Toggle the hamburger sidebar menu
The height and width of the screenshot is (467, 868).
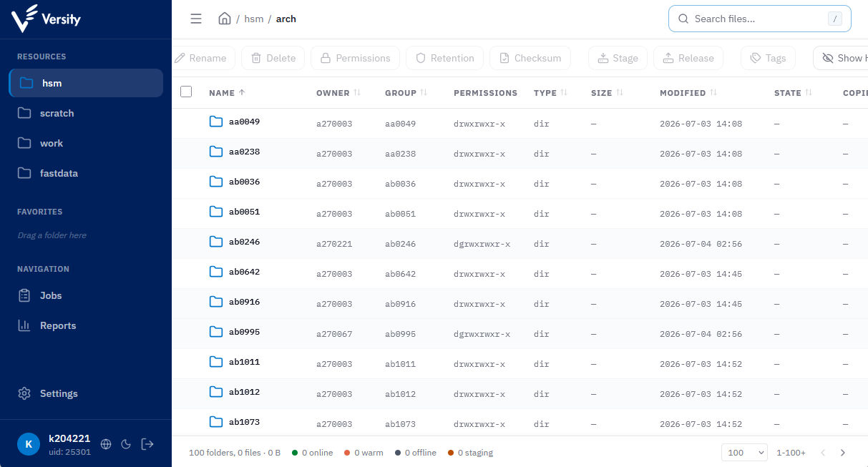tap(196, 19)
